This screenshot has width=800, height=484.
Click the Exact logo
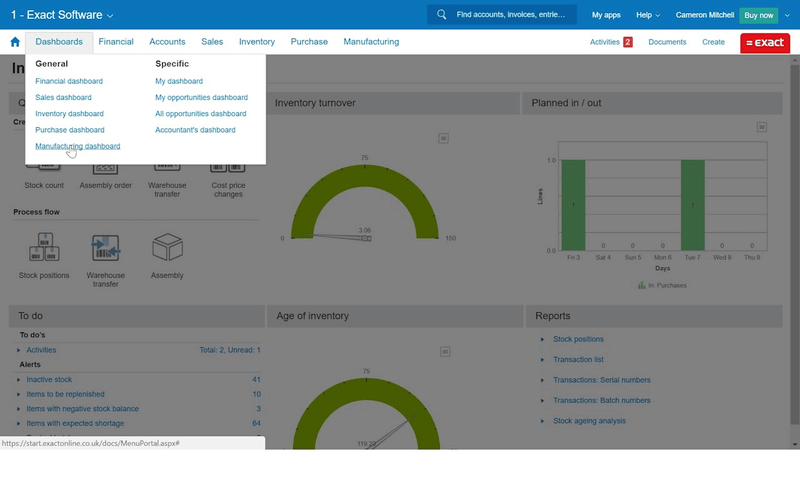[x=764, y=43]
